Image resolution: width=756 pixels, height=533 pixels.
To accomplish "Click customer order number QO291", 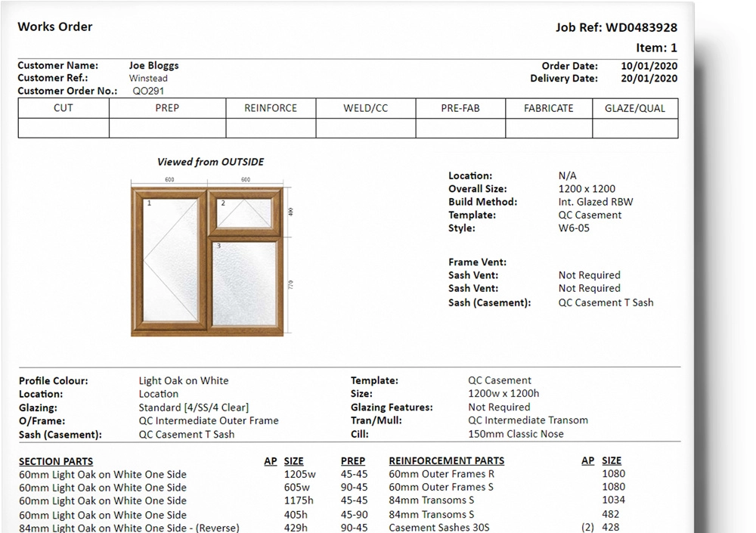I will click(x=148, y=91).
